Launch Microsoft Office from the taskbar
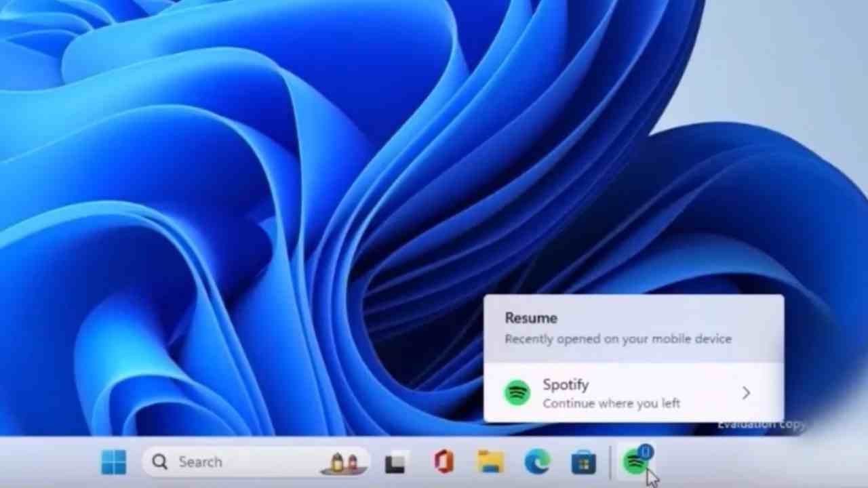 [442, 462]
